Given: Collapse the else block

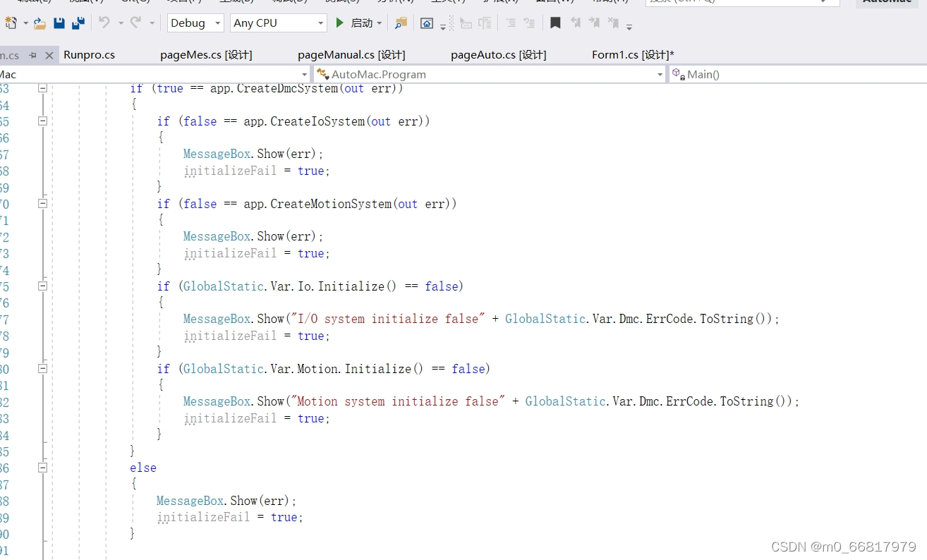Looking at the screenshot, I should (42, 468).
